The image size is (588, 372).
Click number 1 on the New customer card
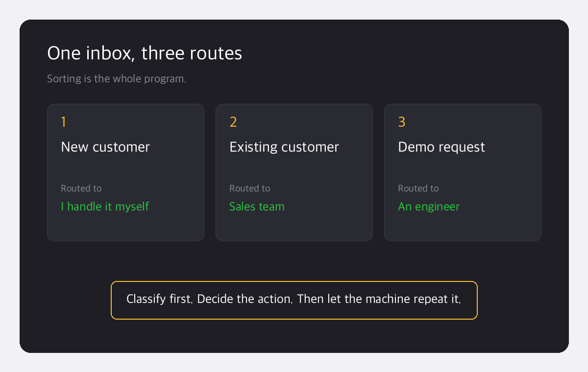pos(63,122)
